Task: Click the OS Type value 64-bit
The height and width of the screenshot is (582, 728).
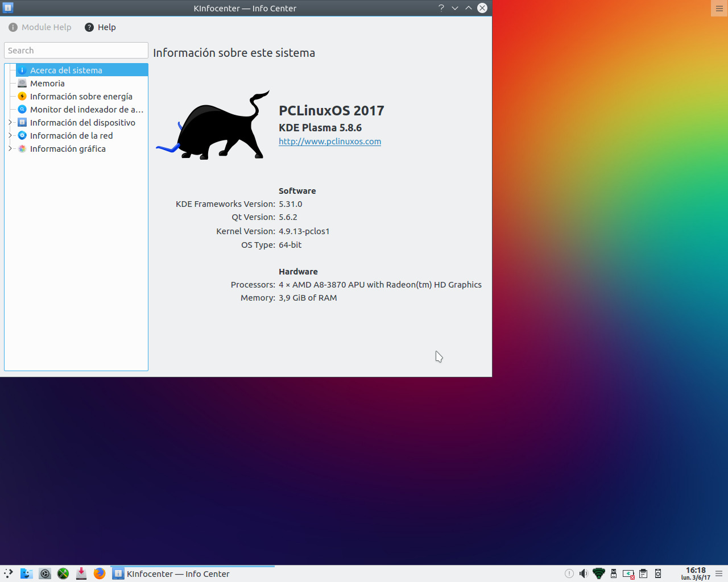Action: tap(290, 245)
